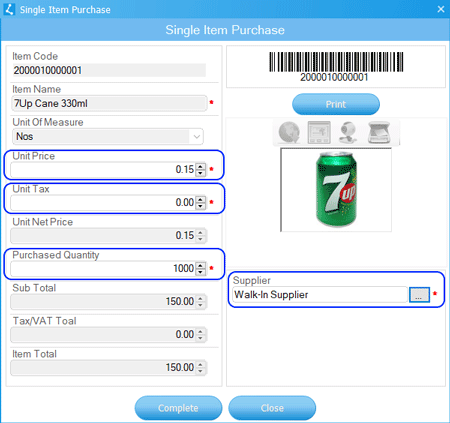The image size is (450, 423).
Task: Click Unit Net Price up arrow
Action: point(200,232)
